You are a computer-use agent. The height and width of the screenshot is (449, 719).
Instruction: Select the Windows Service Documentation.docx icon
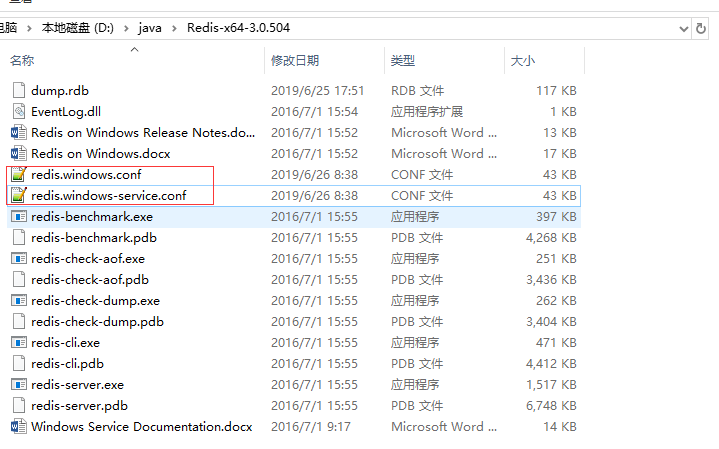click(19, 427)
